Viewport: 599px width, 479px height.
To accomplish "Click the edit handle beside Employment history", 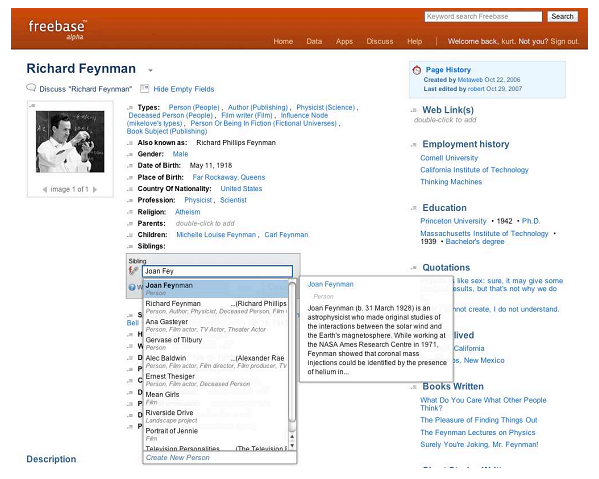I will pos(413,145).
